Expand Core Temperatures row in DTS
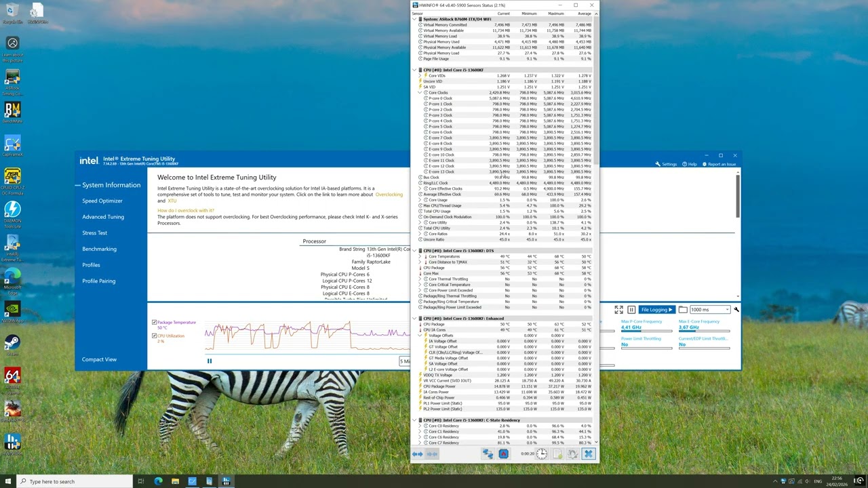This screenshot has width=868, height=488. click(x=420, y=256)
